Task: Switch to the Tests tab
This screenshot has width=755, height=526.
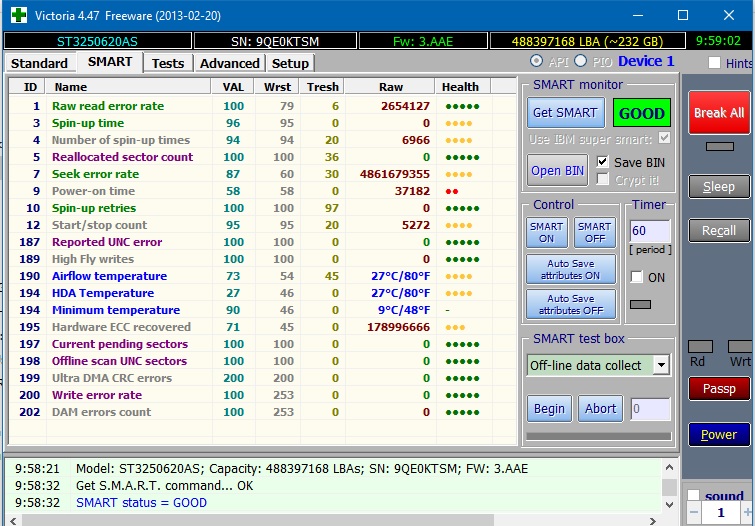Action: point(167,63)
